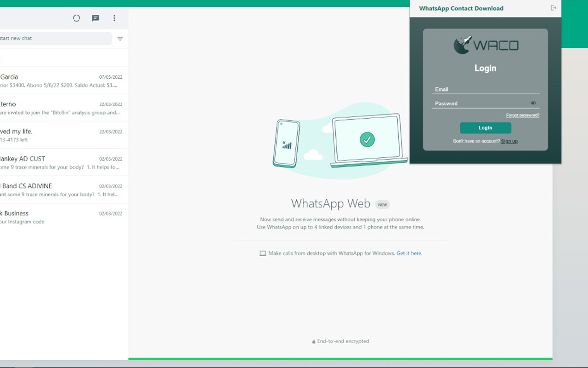Image resolution: width=588 pixels, height=368 pixels.
Task: Click the start new chat search bar
Action: click(x=55, y=39)
